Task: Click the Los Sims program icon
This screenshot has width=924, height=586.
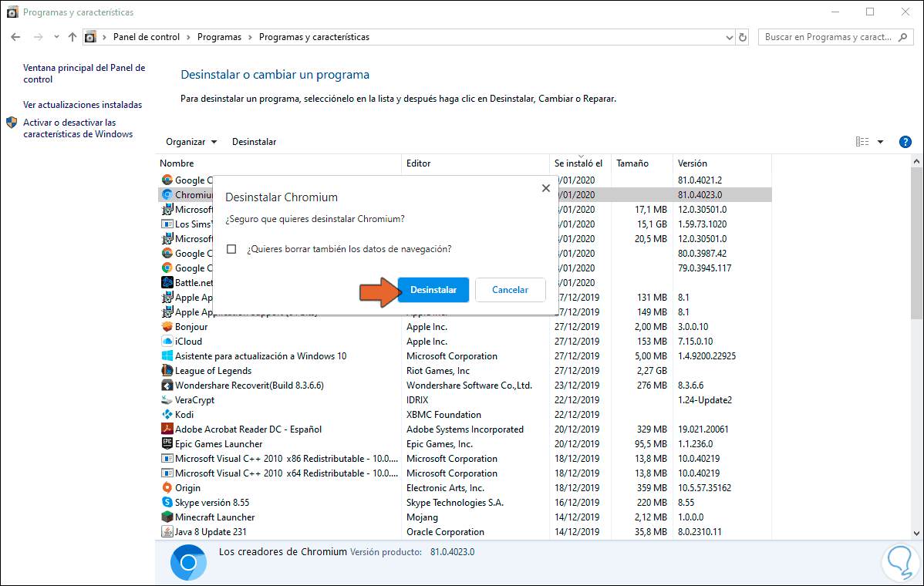Action: pos(167,224)
